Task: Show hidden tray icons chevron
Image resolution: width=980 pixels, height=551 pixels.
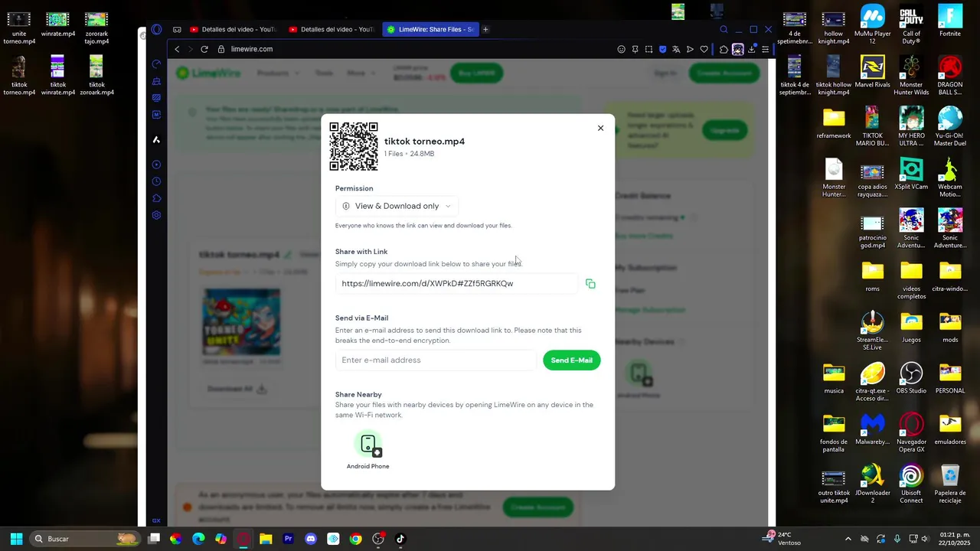Action: coord(848,539)
